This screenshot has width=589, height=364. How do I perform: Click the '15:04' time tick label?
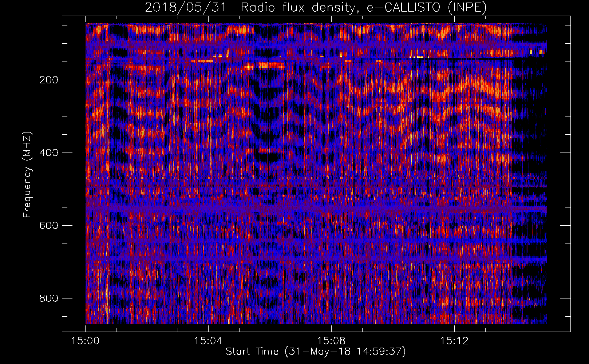tap(208, 341)
